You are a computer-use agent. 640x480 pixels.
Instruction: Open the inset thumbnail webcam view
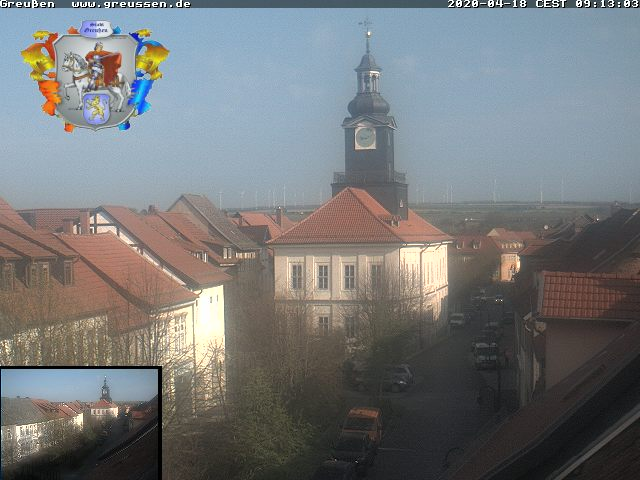(80, 423)
